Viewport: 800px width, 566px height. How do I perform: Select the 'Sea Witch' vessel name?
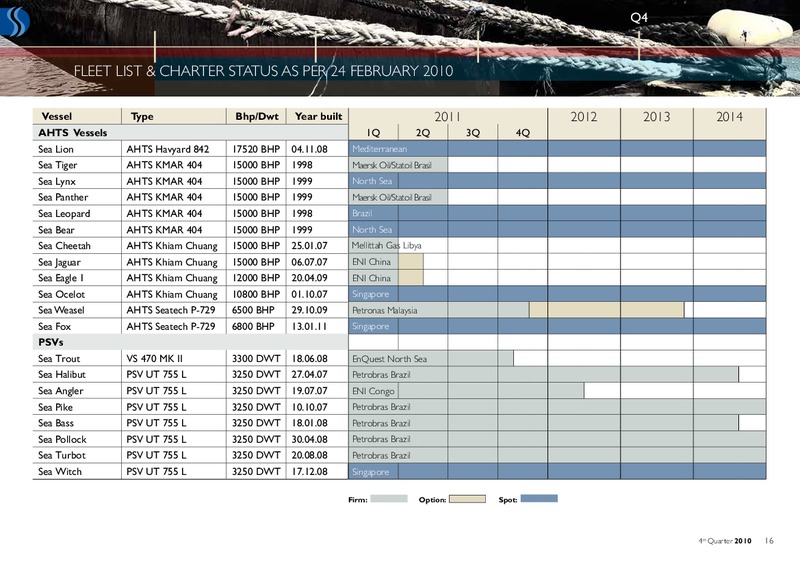60,471
